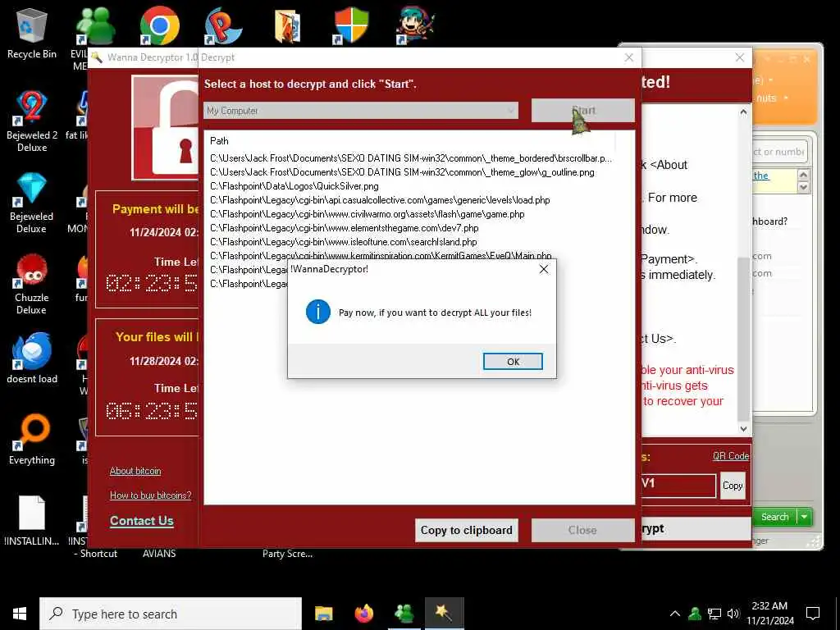Open the Everything search shortcut
840x630 pixels.
pos(32,440)
